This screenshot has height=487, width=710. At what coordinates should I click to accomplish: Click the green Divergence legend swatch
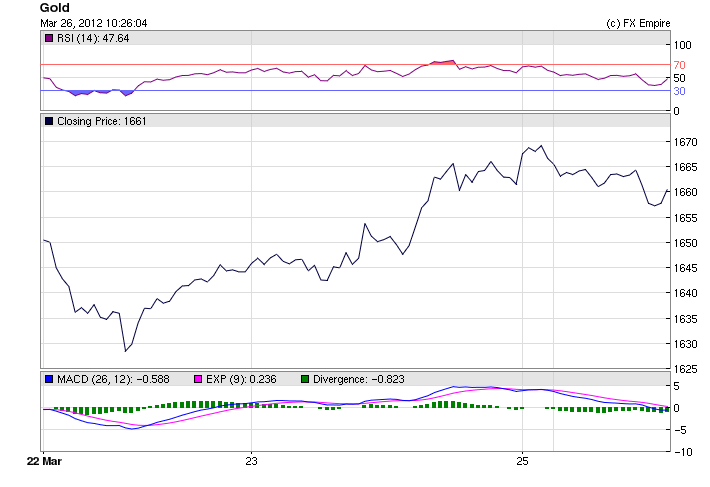(305, 379)
